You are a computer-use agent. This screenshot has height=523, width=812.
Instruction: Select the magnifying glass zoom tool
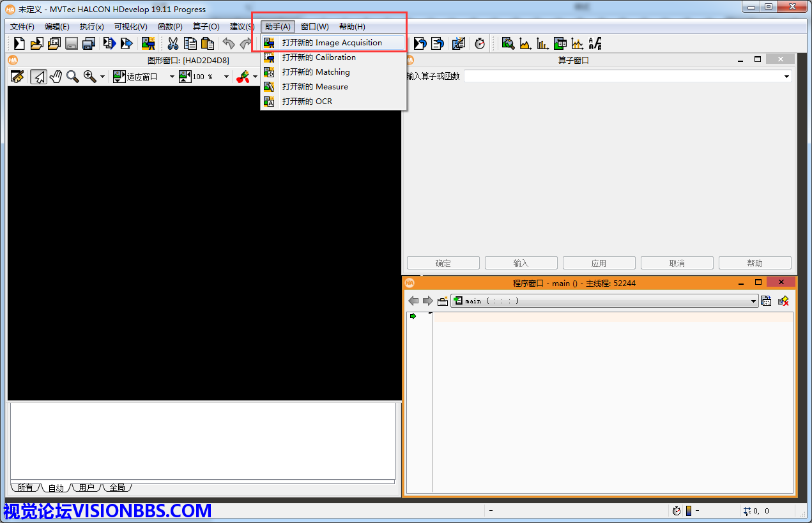pyautogui.click(x=73, y=77)
